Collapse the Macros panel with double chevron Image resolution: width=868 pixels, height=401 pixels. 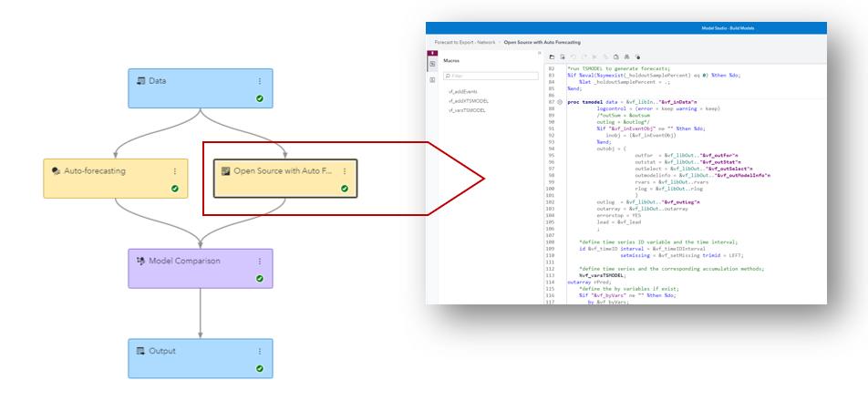point(539,53)
